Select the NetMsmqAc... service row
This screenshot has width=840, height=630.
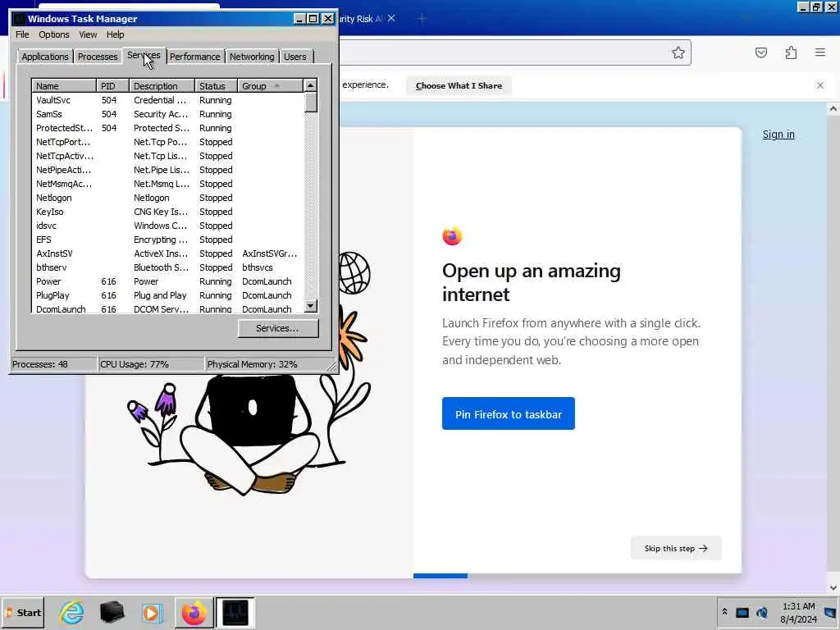[x=167, y=184]
